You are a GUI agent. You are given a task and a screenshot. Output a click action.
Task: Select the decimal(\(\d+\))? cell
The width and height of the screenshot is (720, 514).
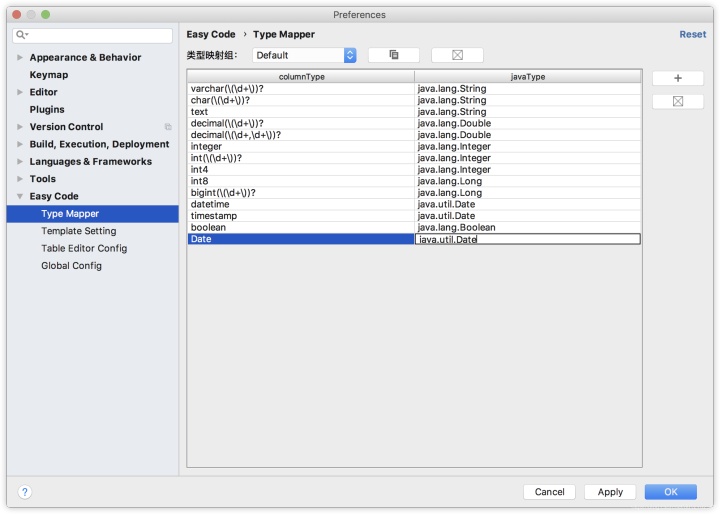point(301,123)
